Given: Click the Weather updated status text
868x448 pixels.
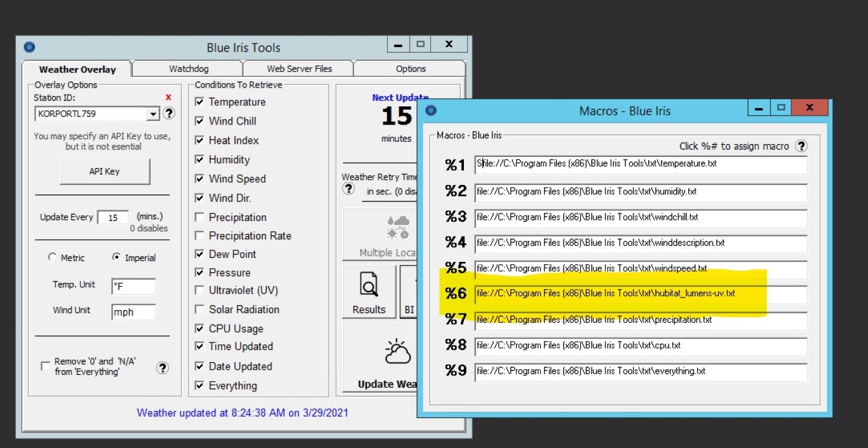Looking at the screenshot, I should [x=243, y=412].
